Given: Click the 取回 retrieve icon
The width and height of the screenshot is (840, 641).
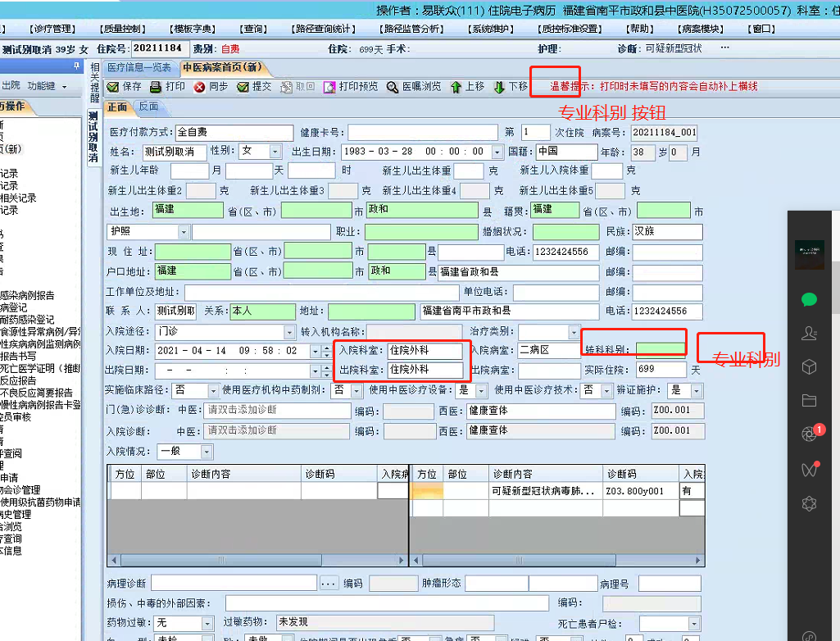Looking at the screenshot, I should [x=287, y=87].
